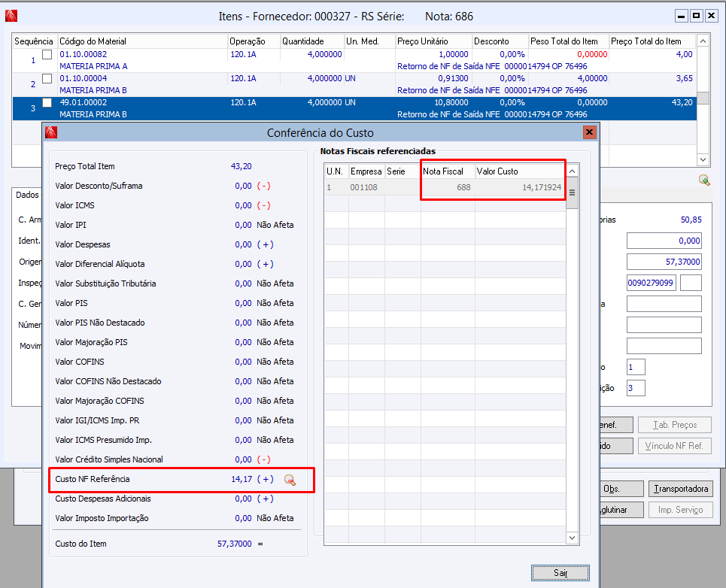Check the box for item 01.10.00082
The height and width of the screenshot is (588, 726).
47,55
